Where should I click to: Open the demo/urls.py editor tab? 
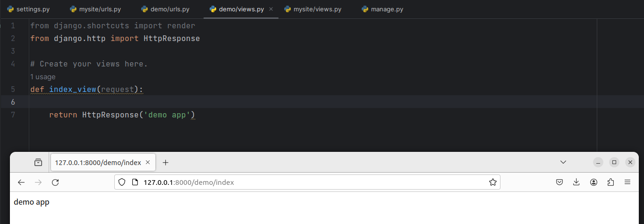[x=165, y=9]
